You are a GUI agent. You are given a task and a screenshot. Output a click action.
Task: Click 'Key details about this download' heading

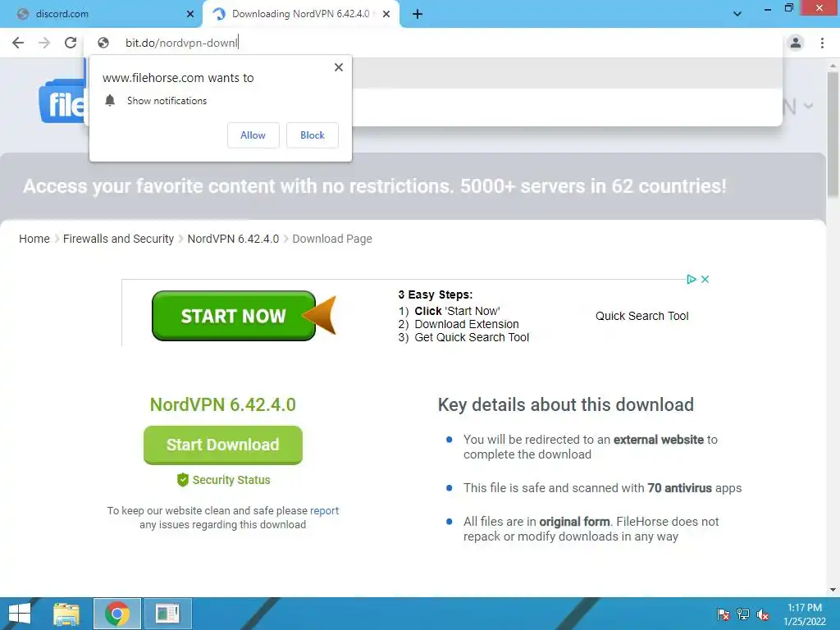coord(566,405)
